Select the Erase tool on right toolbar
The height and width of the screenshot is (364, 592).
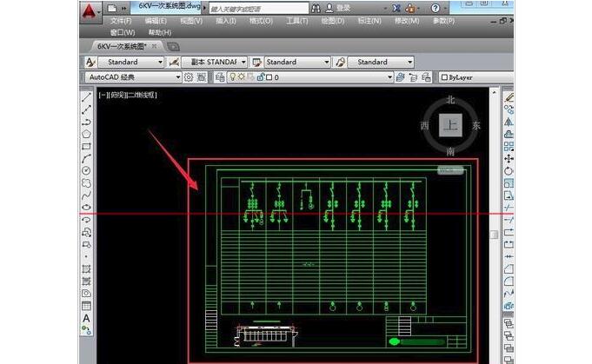tap(509, 97)
